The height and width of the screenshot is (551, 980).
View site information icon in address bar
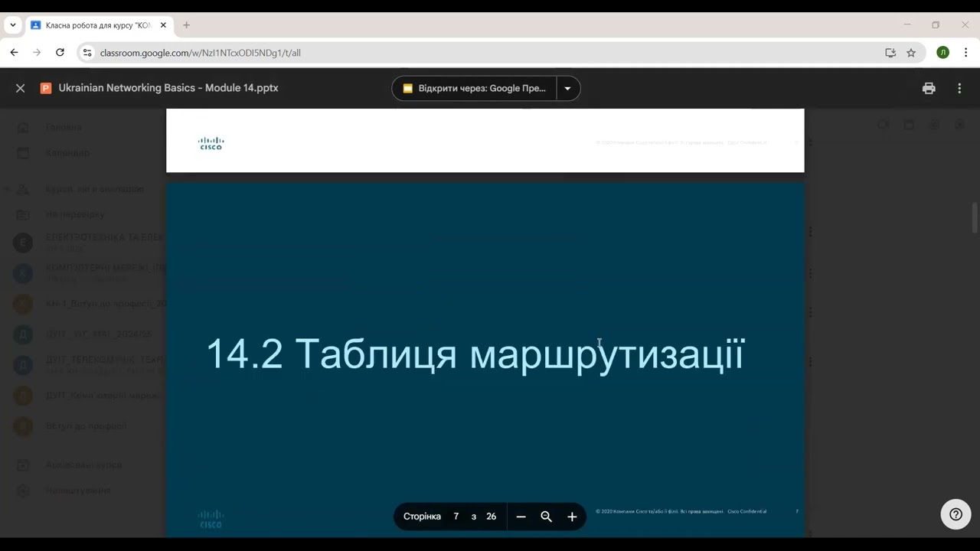click(87, 53)
